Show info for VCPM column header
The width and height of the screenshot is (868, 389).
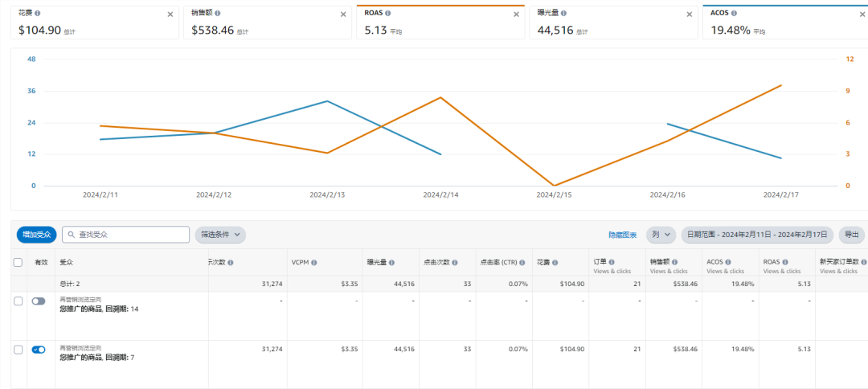click(x=313, y=262)
